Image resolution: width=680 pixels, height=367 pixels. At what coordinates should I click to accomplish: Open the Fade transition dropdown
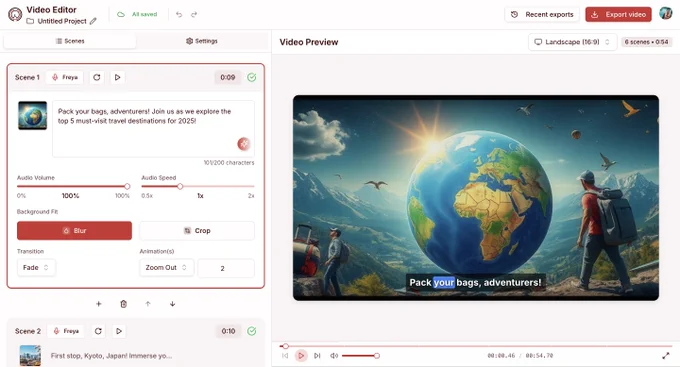pyautogui.click(x=36, y=268)
